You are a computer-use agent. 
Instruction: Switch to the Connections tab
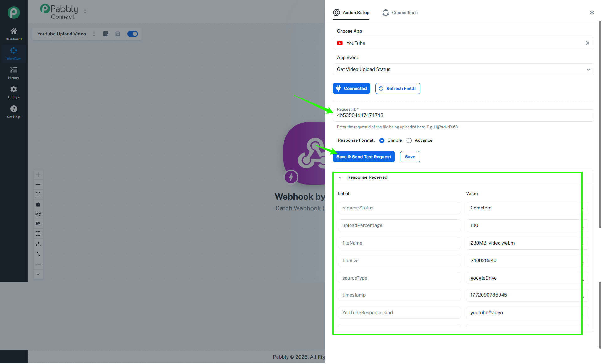coord(400,13)
